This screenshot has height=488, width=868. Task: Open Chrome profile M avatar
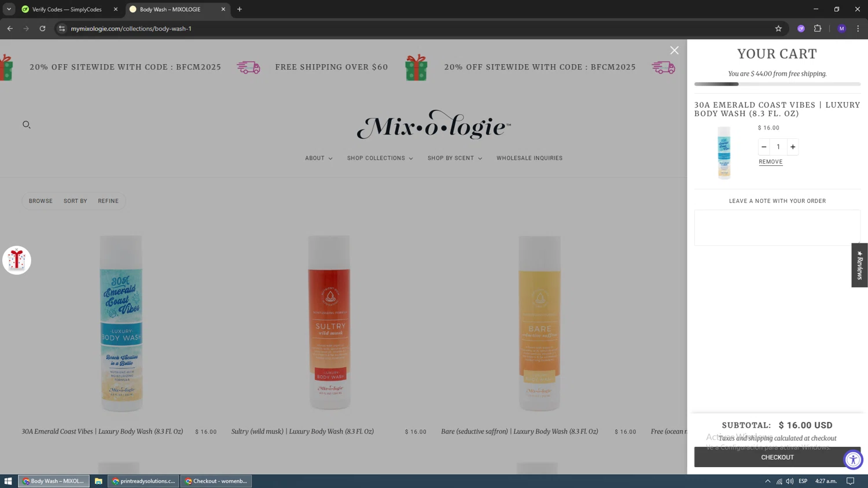[842, 28]
